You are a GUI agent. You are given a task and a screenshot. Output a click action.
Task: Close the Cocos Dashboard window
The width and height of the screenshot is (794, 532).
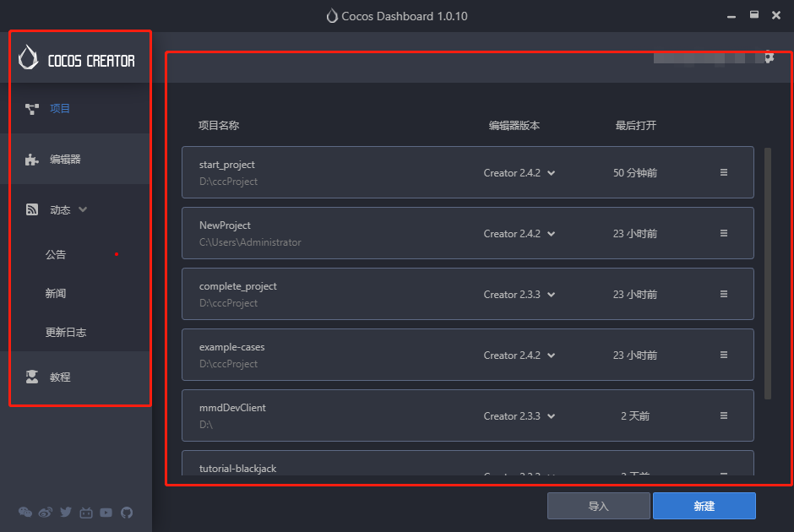point(776,15)
